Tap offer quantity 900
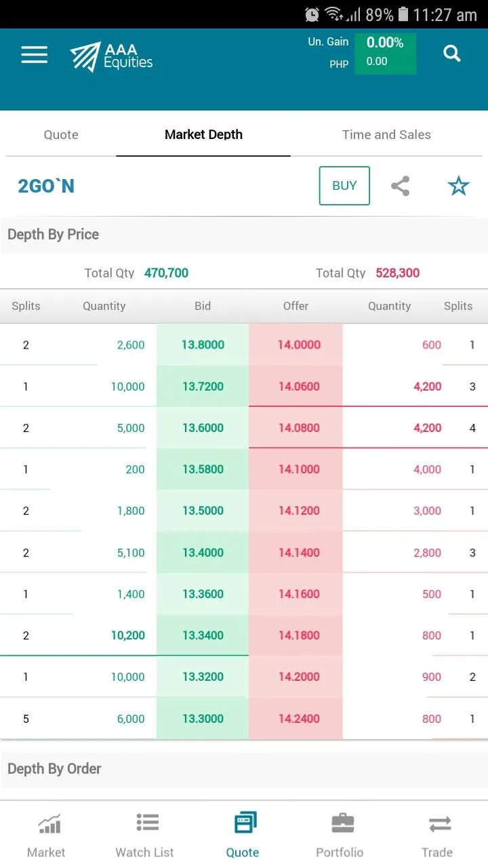 click(x=432, y=677)
